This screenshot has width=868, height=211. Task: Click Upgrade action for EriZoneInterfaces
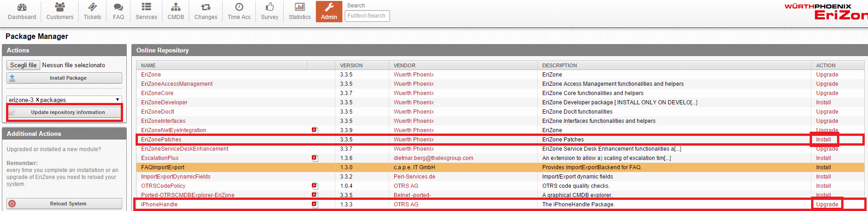pos(827,121)
